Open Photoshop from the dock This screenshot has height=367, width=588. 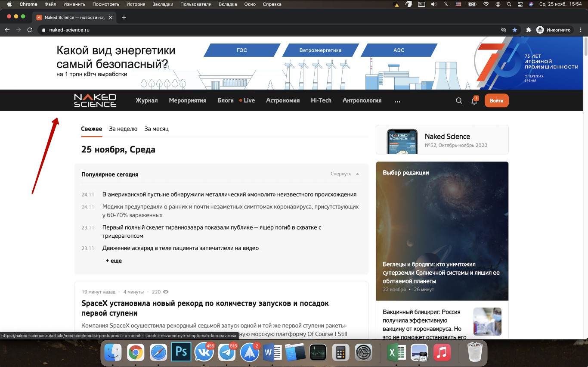[x=181, y=353]
